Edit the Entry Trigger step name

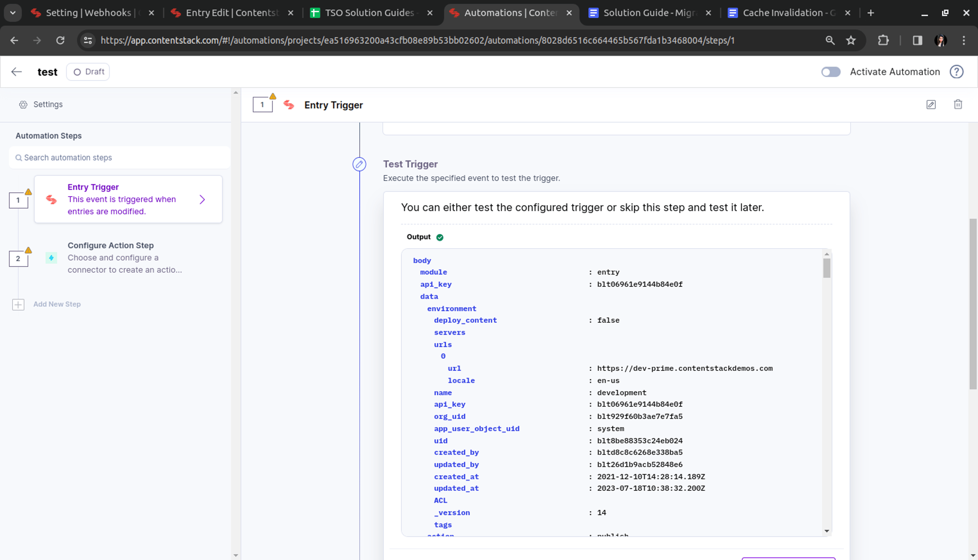931,105
